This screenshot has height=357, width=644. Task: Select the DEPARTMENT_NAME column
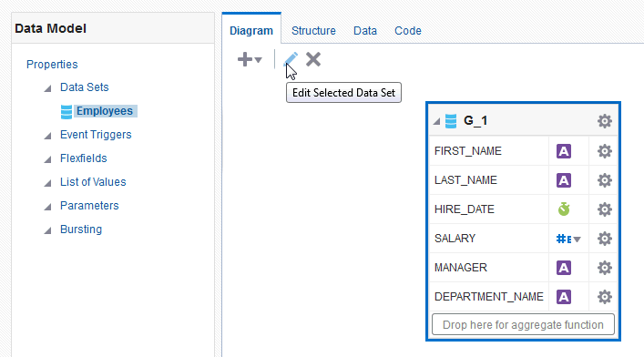point(489,297)
